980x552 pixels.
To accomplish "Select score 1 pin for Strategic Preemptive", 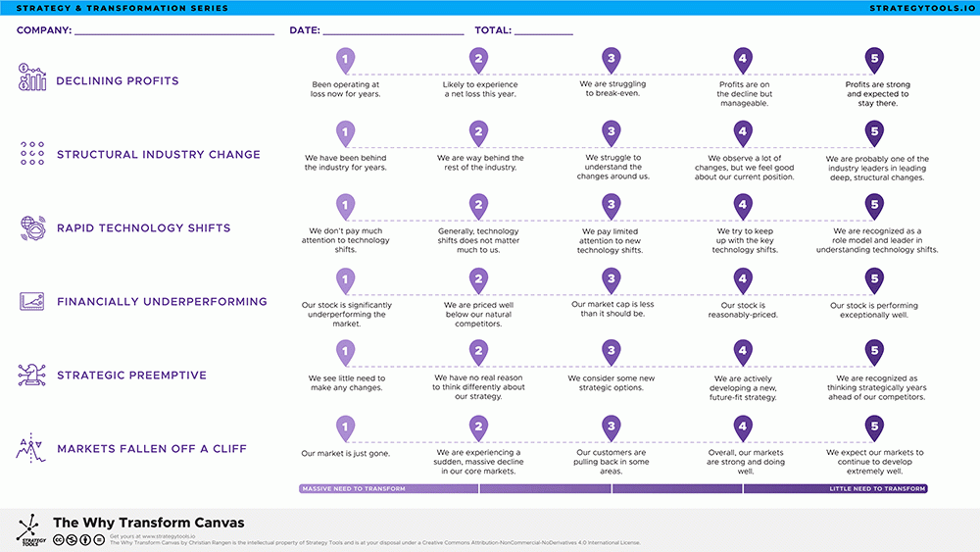I will [x=345, y=353].
